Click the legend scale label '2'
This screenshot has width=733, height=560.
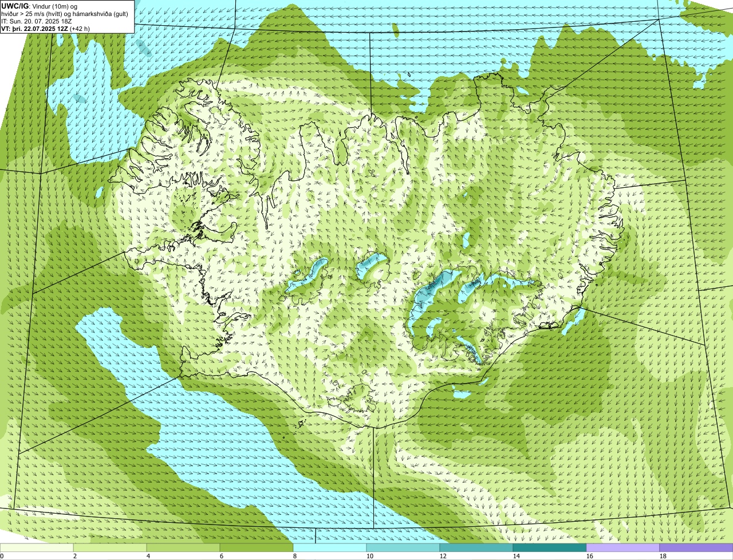point(75,556)
